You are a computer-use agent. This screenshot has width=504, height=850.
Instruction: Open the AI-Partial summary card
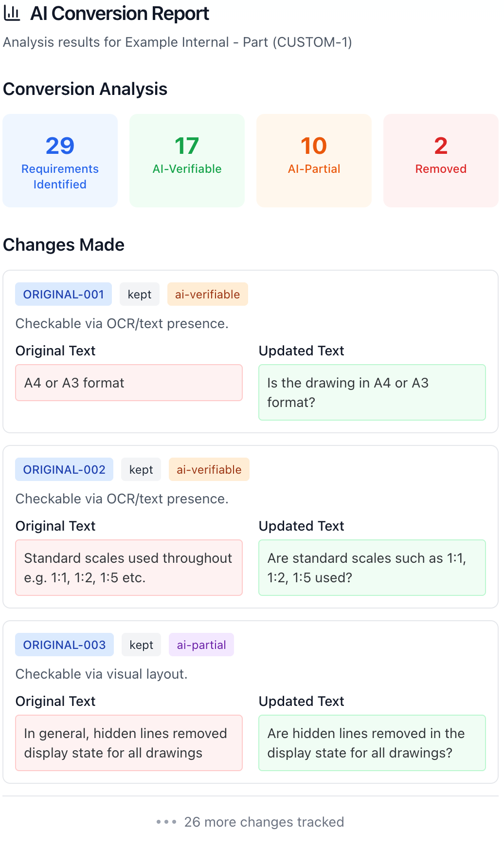point(314,161)
